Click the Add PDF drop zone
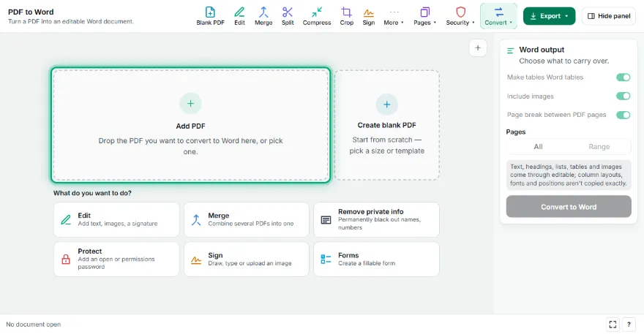The width and height of the screenshot is (644, 334). tap(190, 125)
